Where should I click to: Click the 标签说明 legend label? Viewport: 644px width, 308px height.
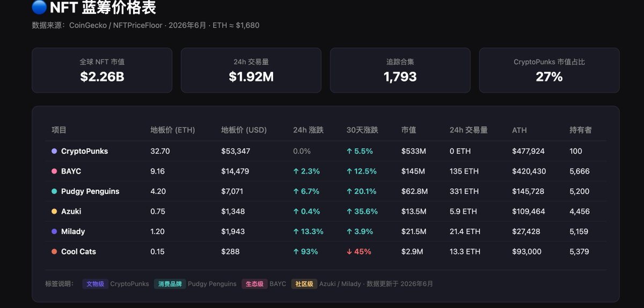click(x=60, y=284)
